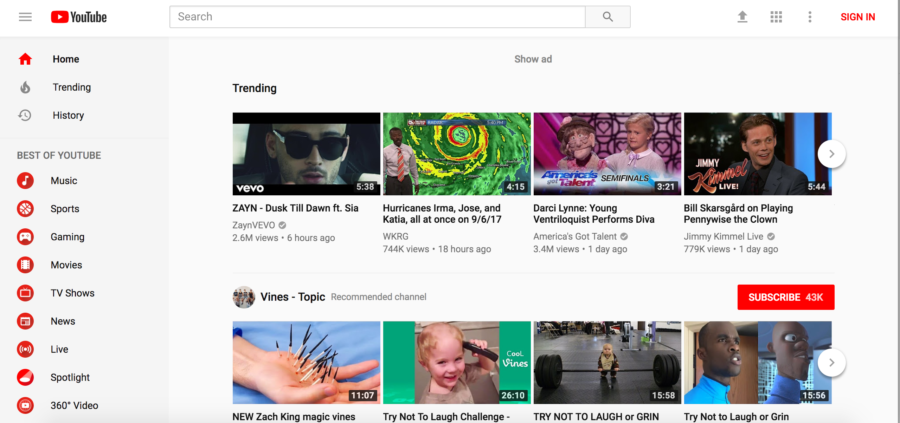Click the Live broadcast icon
The image size is (900, 423).
click(x=25, y=350)
